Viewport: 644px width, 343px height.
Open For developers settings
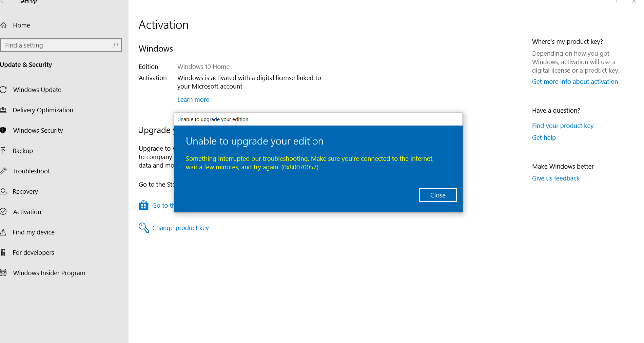click(x=33, y=253)
